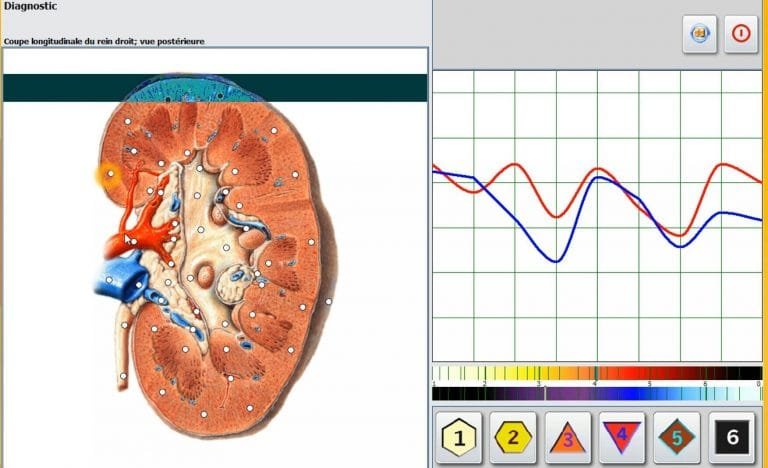Click the dark teal band above the kidney
The image size is (768, 468).
click(60, 88)
